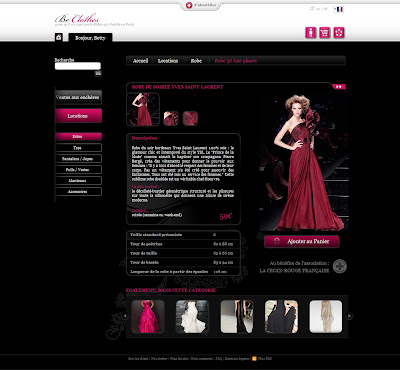This screenshot has width=400, height=370.
Task: Click the Tour de bassin row
Action: click(x=183, y=262)
